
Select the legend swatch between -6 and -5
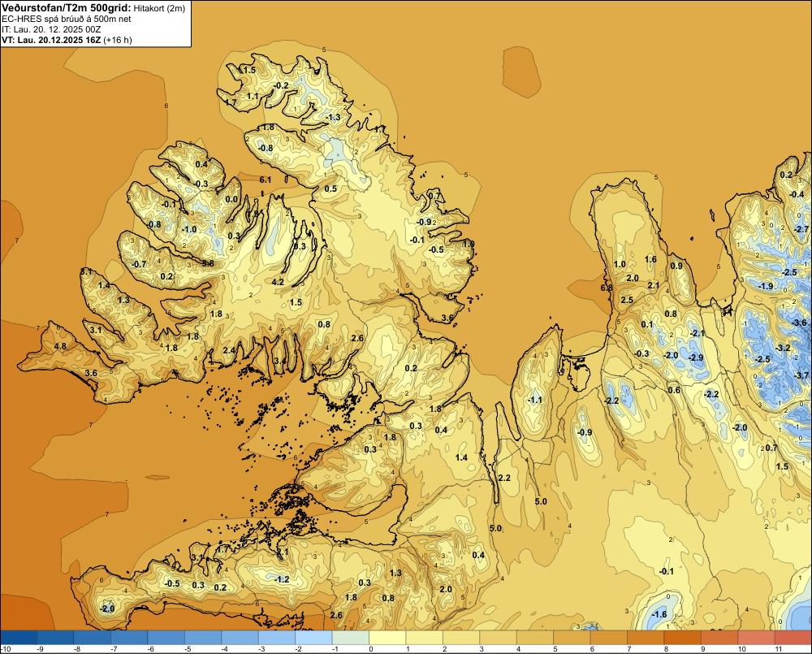click(166, 638)
